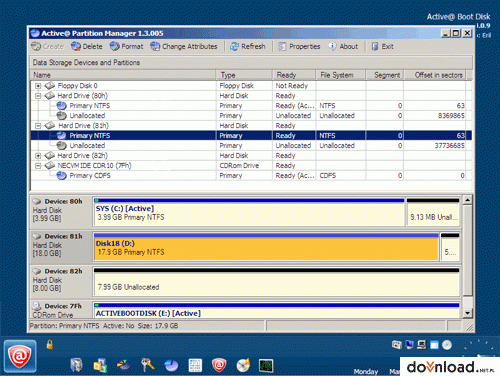Collapse the Hard Drive (80h) node
The image size is (500, 376).
[x=38, y=96]
